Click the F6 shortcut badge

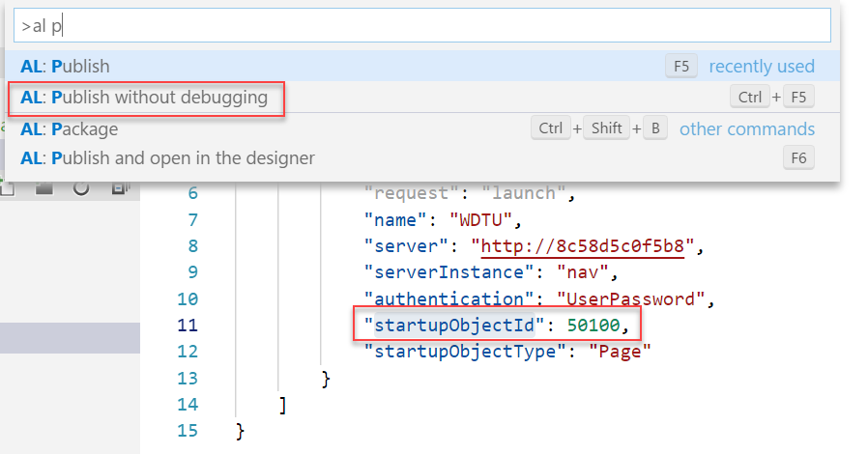coord(798,158)
